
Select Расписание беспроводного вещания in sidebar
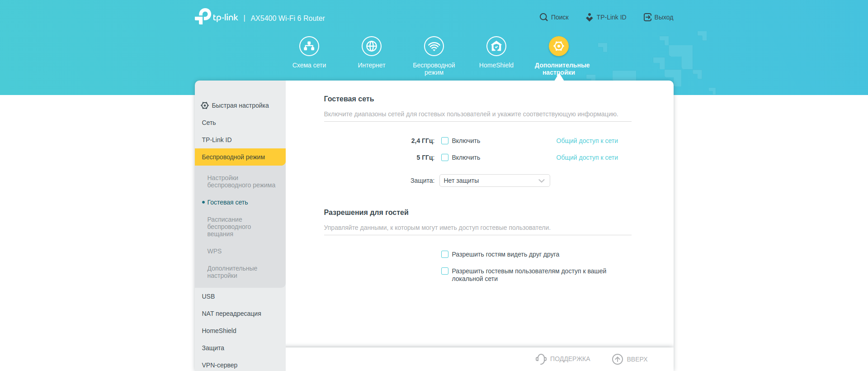pyautogui.click(x=229, y=227)
